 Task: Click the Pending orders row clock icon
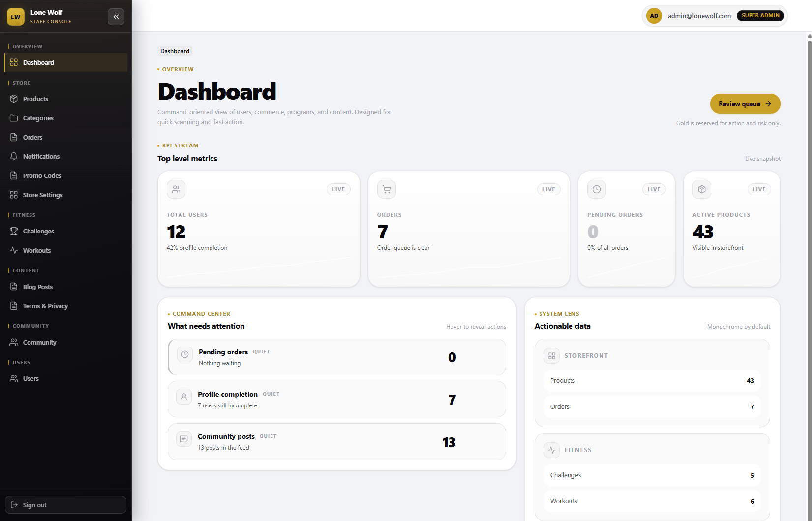tap(185, 354)
